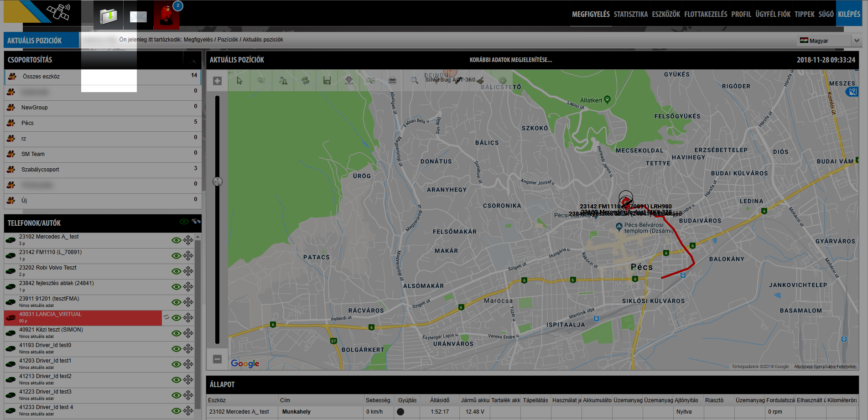Click Korábbi adatok megjelenítése link
This screenshot has height=420, width=868.
[510, 60]
